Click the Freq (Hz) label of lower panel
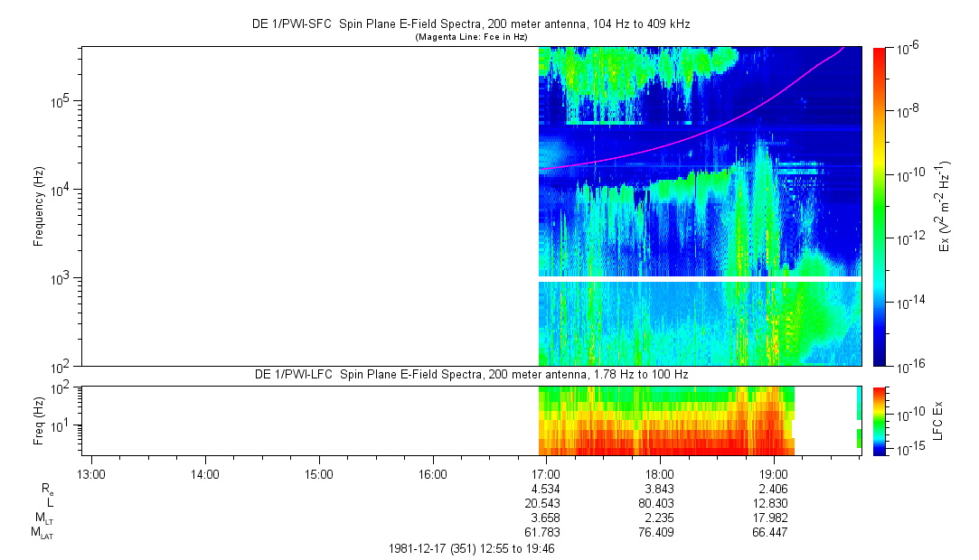 [39, 420]
